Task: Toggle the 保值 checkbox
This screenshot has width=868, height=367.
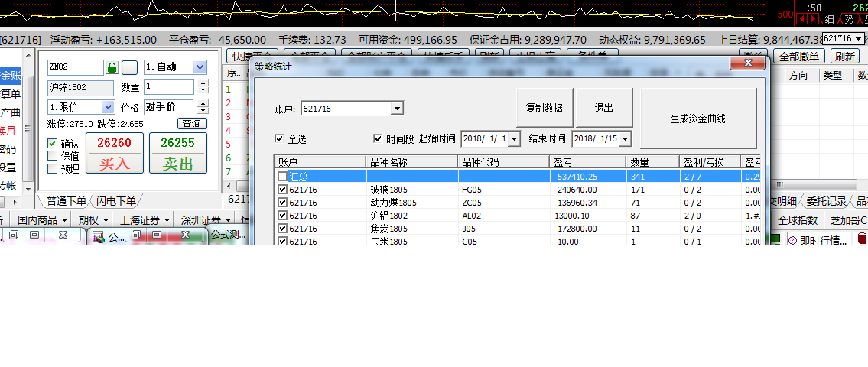Action: tap(53, 156)
